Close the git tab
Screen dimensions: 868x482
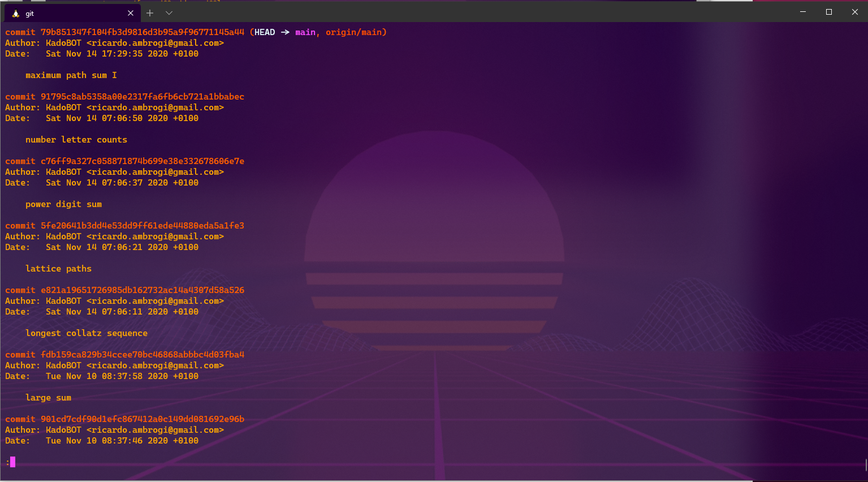coord(131,13)
